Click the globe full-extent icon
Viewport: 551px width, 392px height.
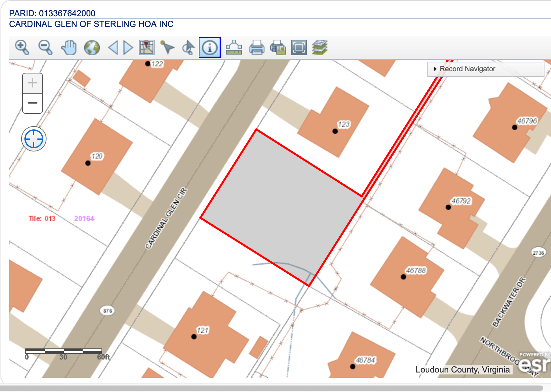pos(92,47)
